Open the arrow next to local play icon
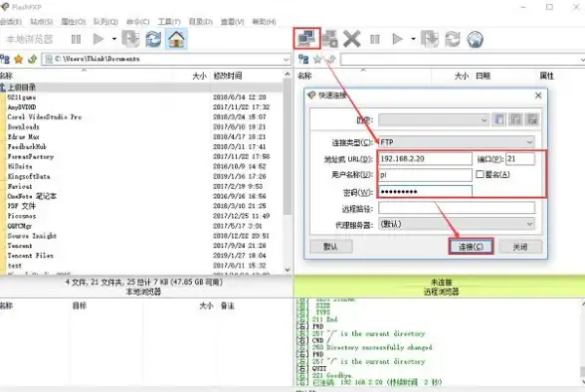The width and height of the screenshot is (585, 392). point(114,39)
